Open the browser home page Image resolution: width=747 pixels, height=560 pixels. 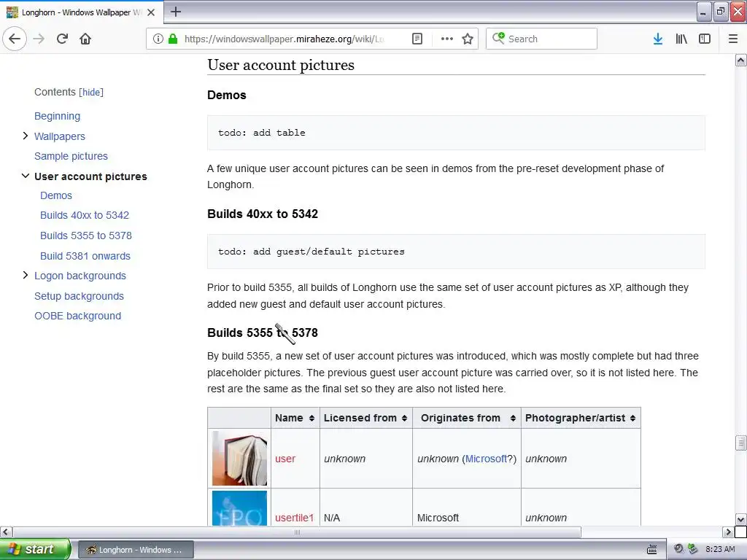pyautogui.click(x=85, y=39)
